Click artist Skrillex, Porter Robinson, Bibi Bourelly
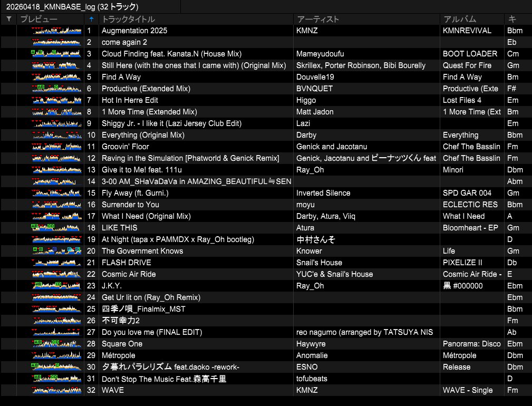 (x=361, y=65)
